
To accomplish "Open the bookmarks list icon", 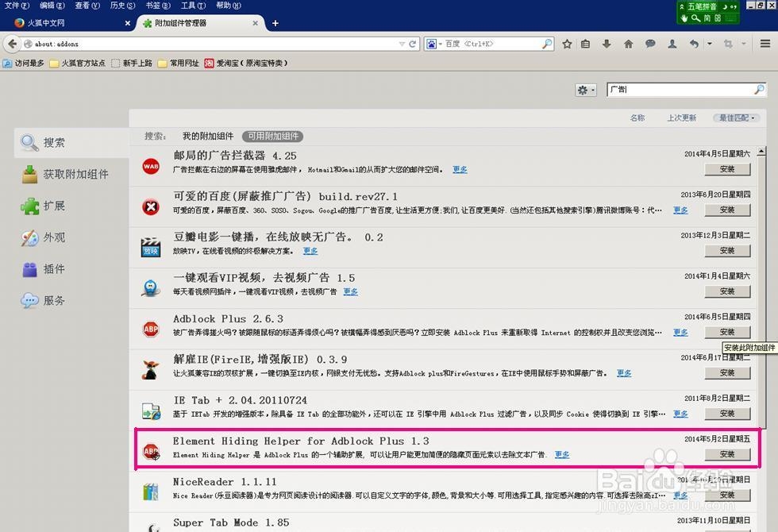I will point(586,44).
